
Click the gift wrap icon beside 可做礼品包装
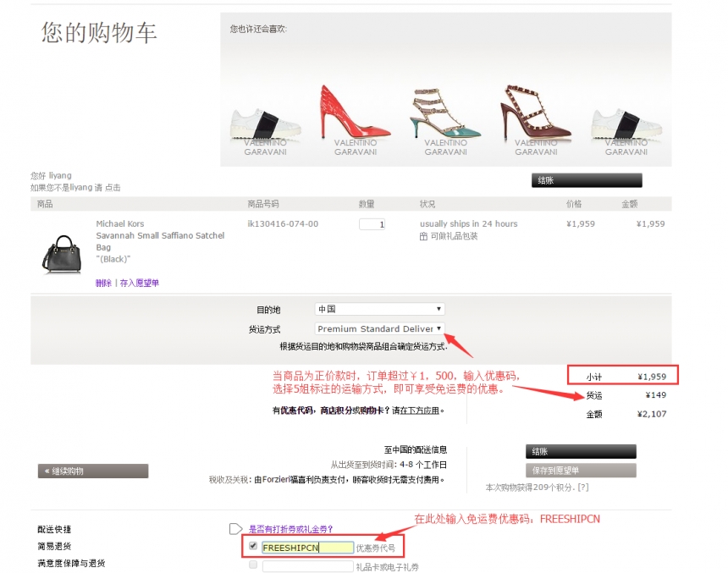pos(423,236)
